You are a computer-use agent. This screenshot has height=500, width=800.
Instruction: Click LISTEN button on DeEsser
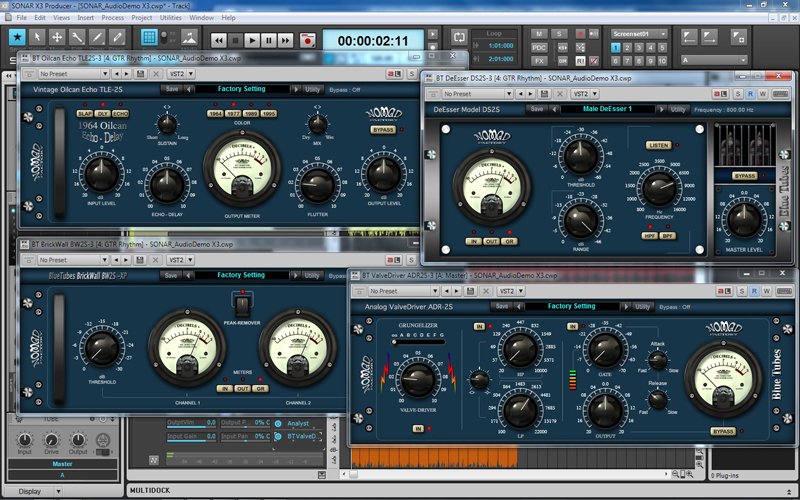point(659,145)
